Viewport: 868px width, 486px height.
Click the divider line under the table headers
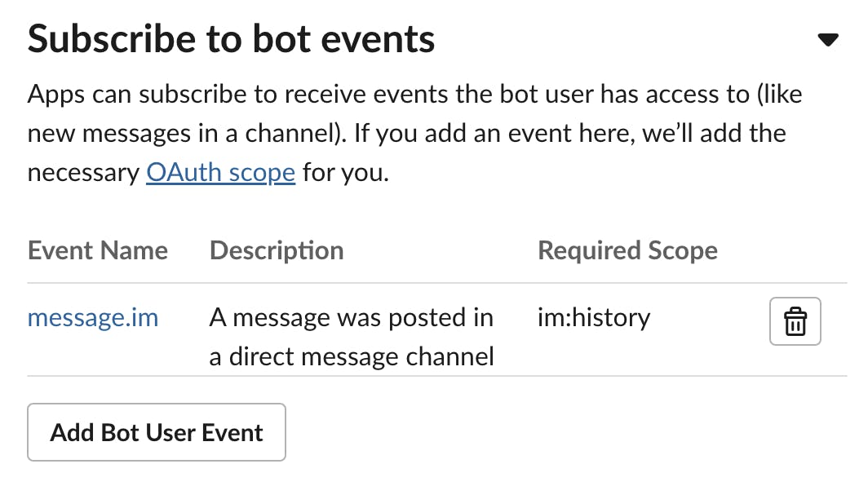point(437,283)
